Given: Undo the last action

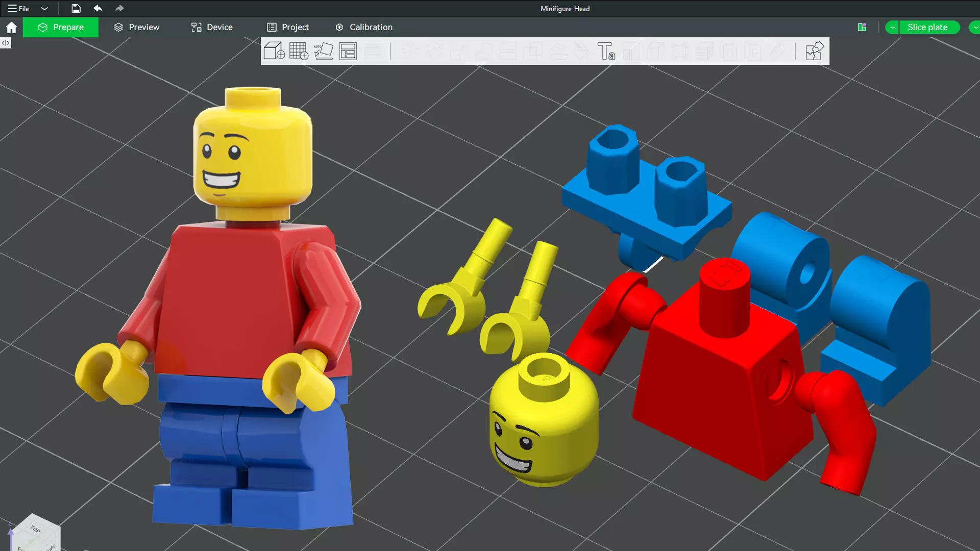Looking at the screenshot, I should 98,8.
